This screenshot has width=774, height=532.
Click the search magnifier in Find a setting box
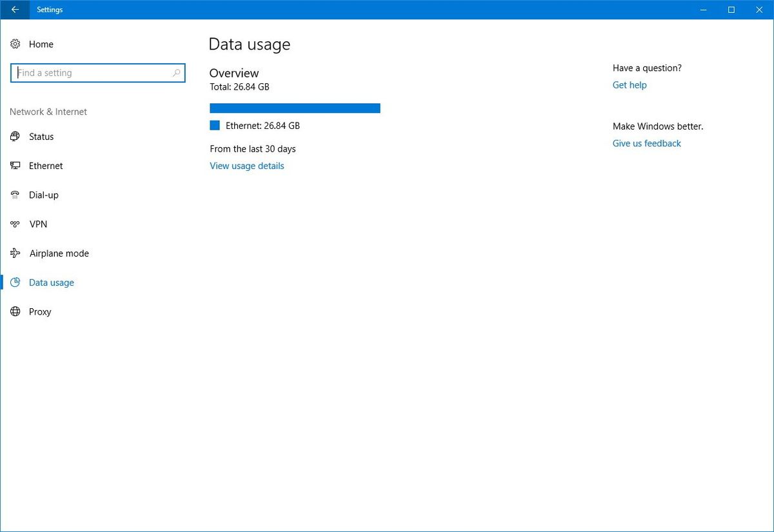coord(175,73)
